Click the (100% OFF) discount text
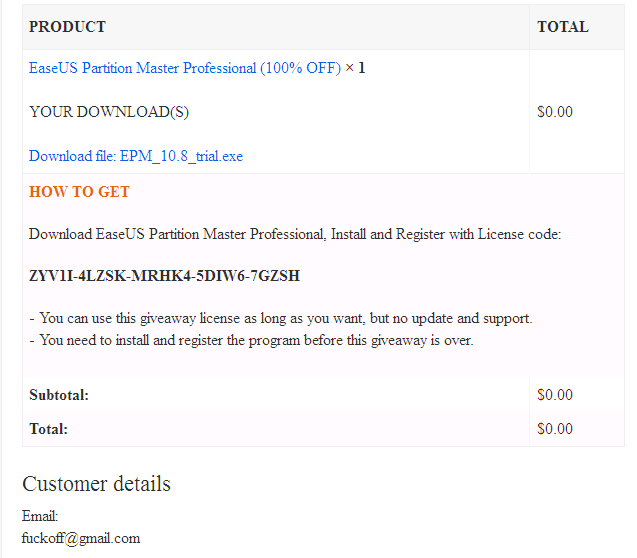Screen dimensions: 637x558 pos(300,68)
